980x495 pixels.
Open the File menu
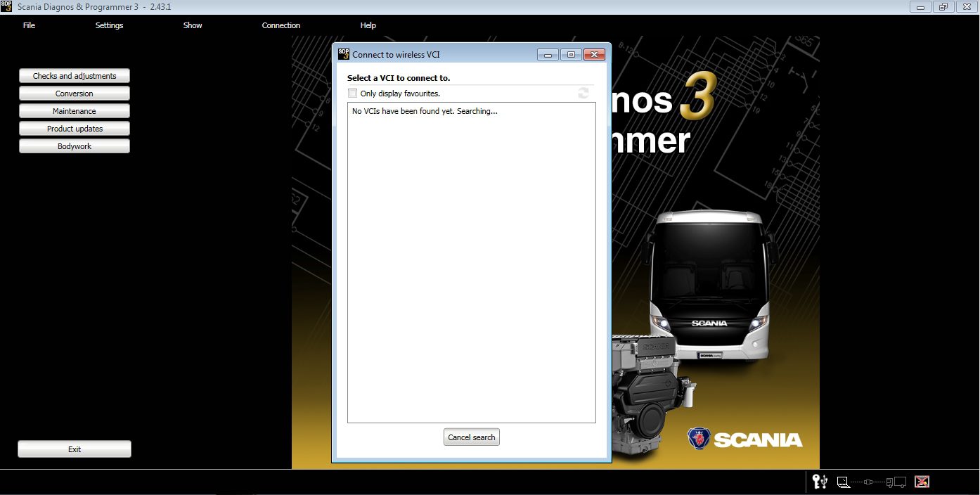[29, 25]
